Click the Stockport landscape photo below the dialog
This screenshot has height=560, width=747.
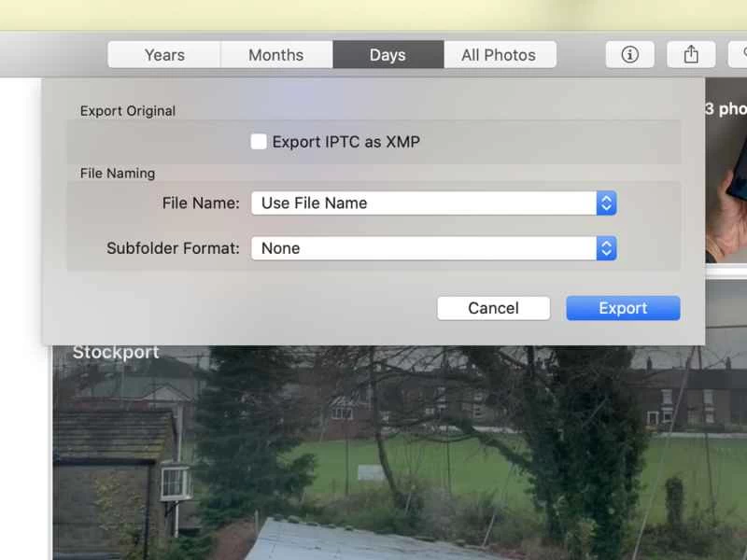(x=373, y=448)
